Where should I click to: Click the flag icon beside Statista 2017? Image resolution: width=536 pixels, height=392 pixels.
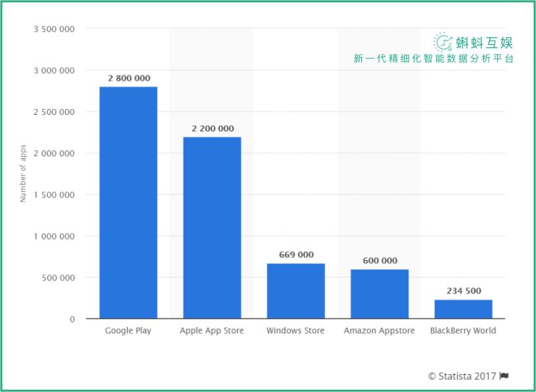click(504, 376)
